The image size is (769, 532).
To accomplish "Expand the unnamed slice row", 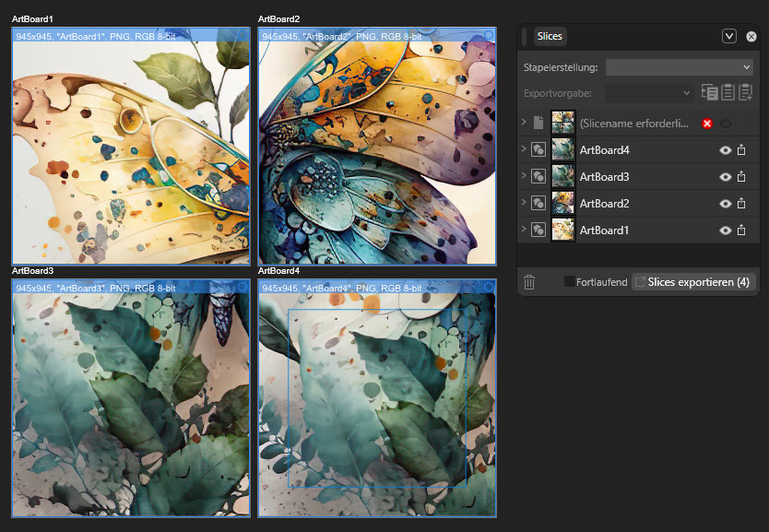I will 524,123.
